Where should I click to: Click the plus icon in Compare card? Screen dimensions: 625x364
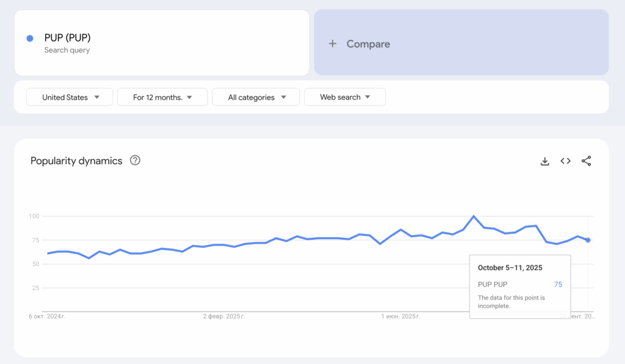[x=333, y=44]
